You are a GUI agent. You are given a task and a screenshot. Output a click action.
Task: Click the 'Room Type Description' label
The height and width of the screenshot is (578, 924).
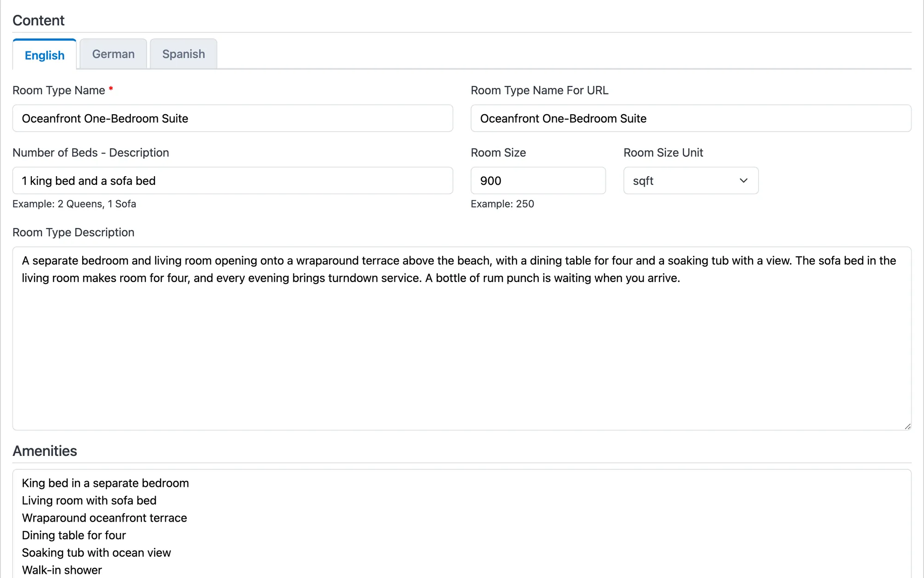click(x=73, y=232)
